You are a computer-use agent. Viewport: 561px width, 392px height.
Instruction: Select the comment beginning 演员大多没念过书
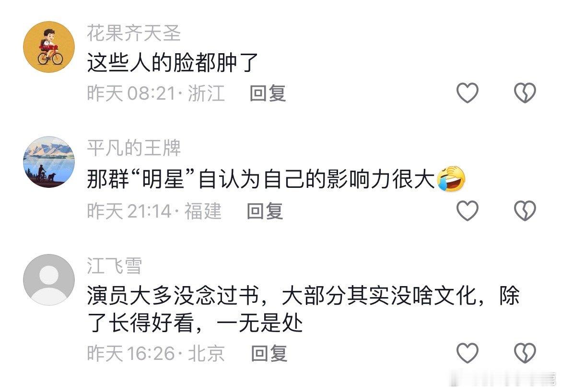[303, 310]
